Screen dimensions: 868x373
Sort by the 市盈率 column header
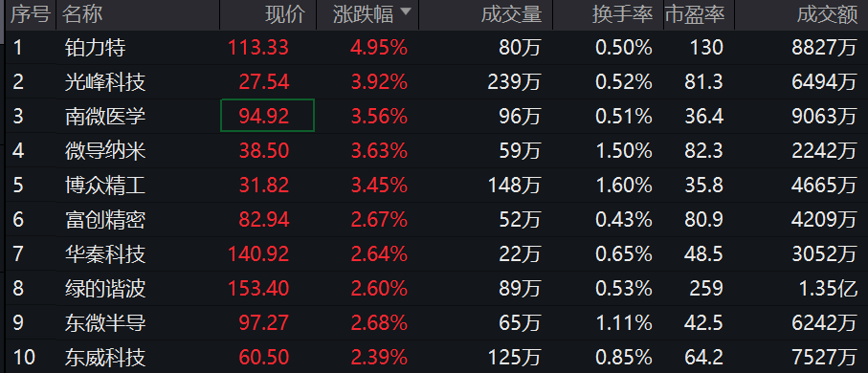point(695,15)
